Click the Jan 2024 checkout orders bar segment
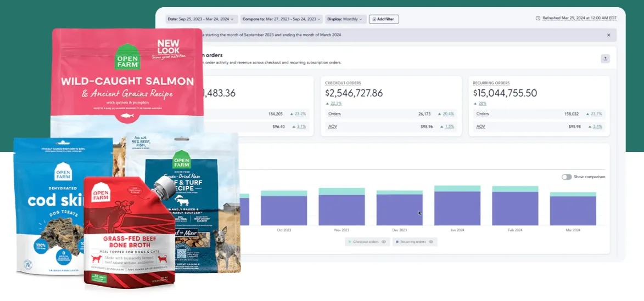644x301 pixels. tap(457, 189)
